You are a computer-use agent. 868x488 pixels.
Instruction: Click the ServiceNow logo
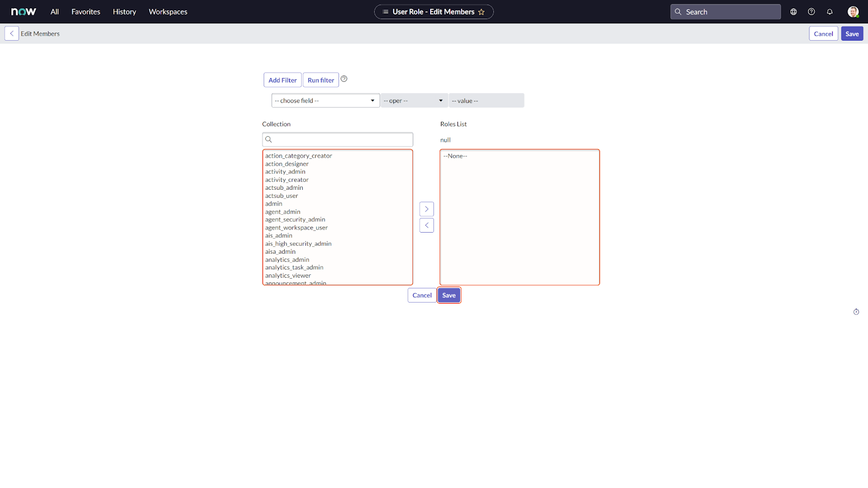[24, 11]
